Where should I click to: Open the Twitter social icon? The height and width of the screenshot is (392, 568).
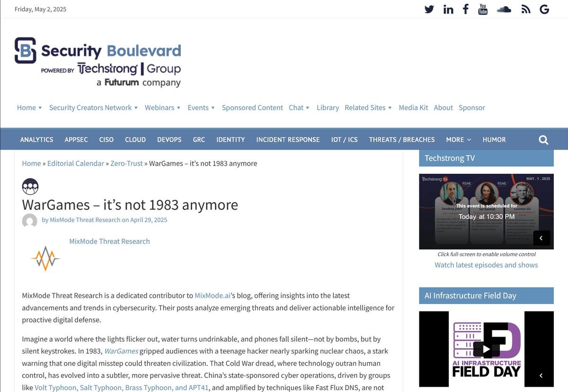coord(429,9)
